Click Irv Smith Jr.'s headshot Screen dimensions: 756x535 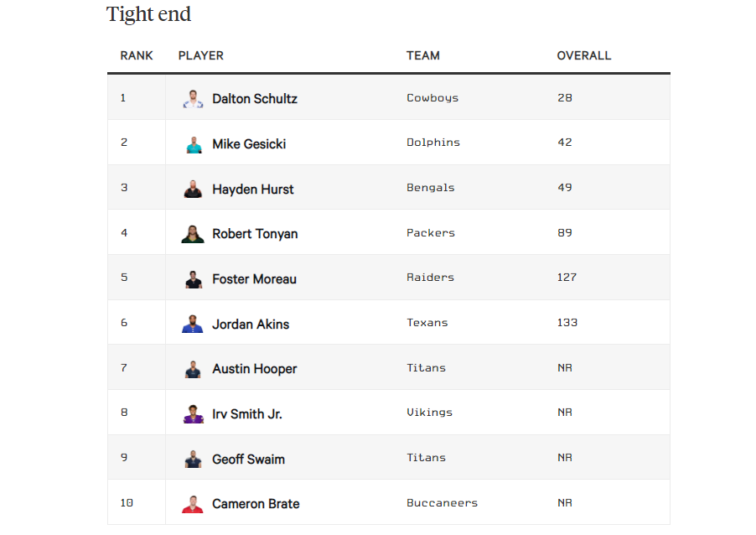193,414
